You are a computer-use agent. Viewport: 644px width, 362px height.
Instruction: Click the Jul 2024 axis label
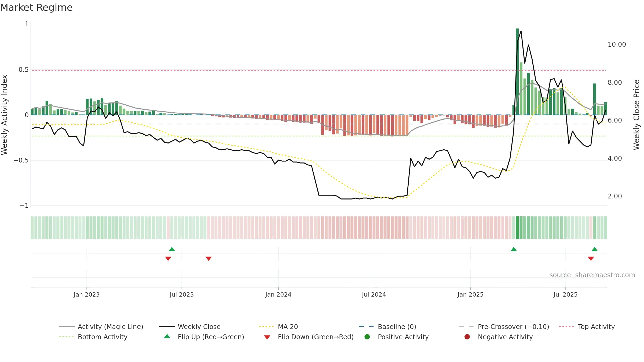[374, 294]
